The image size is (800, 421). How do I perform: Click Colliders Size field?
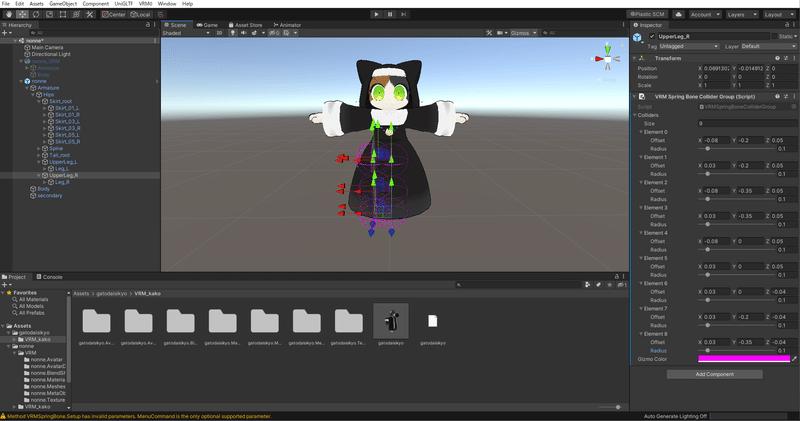point(747,123)
